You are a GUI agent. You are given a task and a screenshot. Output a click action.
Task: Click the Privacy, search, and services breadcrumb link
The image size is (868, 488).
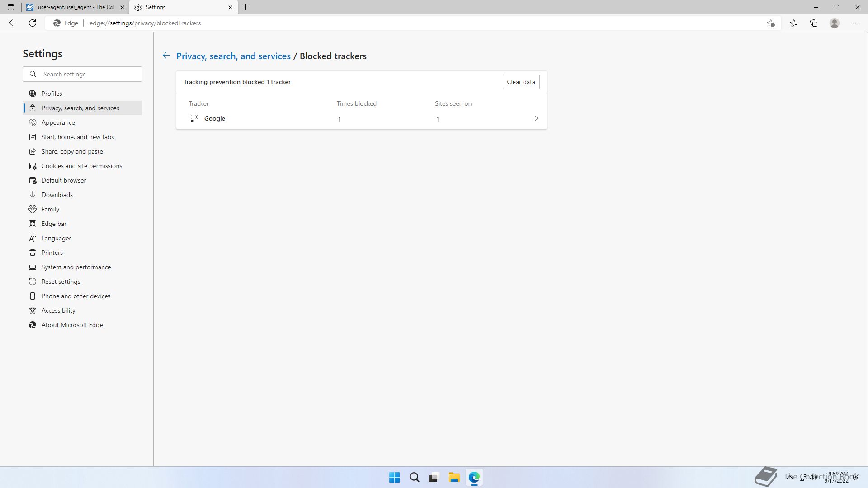233,56
